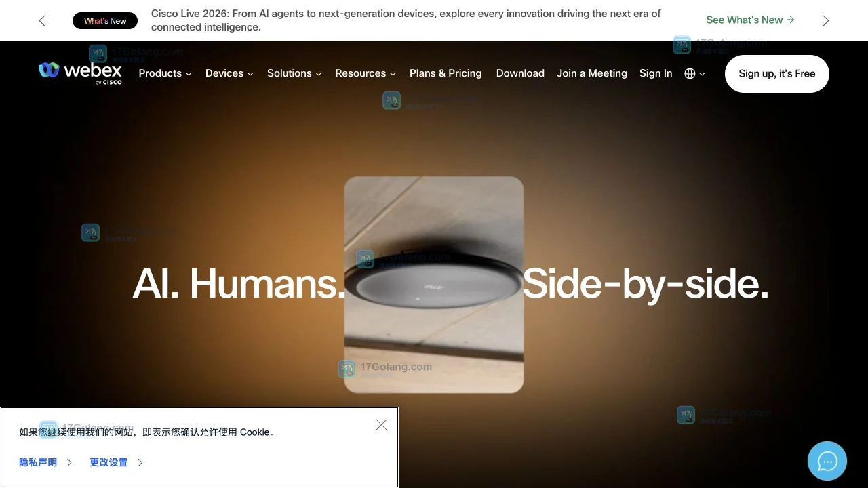Expand the Solutions menu
Screen dimensions: 868x488
294,73
